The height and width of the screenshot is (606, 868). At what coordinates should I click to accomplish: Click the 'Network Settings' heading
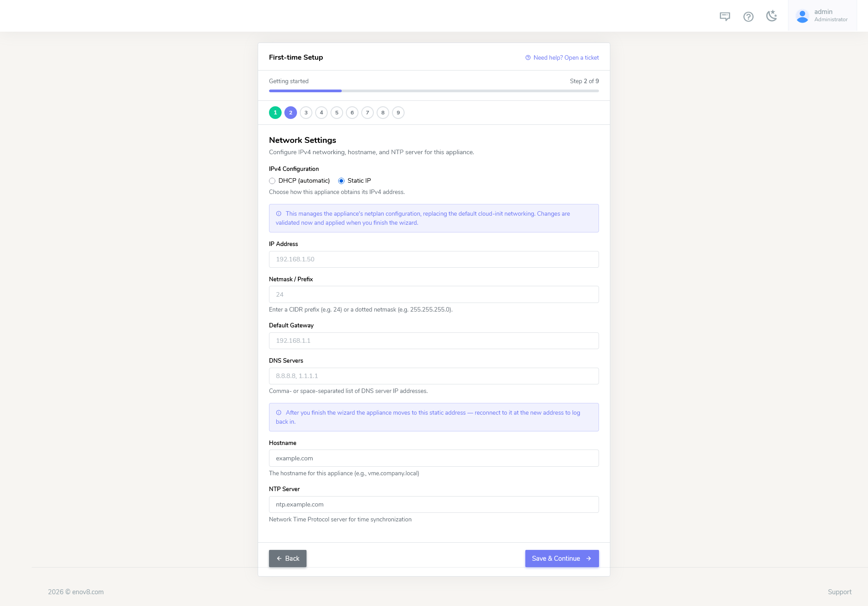(x=302, y=140)
